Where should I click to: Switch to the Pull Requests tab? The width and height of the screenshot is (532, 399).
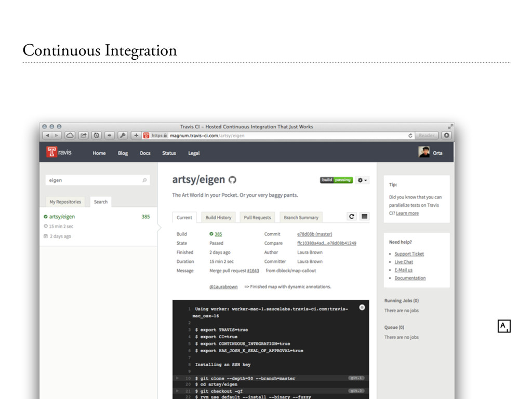pyautogui.click(x=258, y=218)
